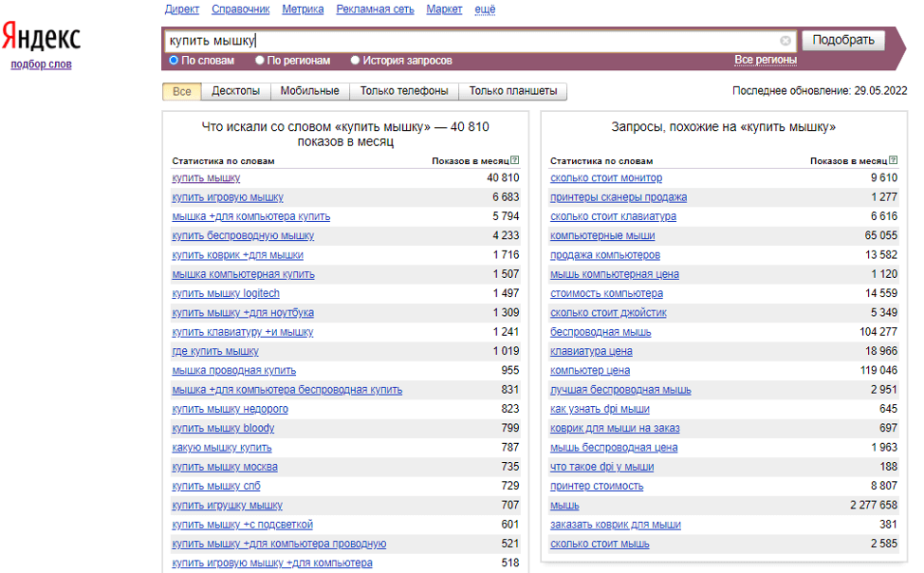Open the 'купить игровую мышку' query link
Image resolution: width=924 pixels, height=573 pixels.
[x=228, y=197]
